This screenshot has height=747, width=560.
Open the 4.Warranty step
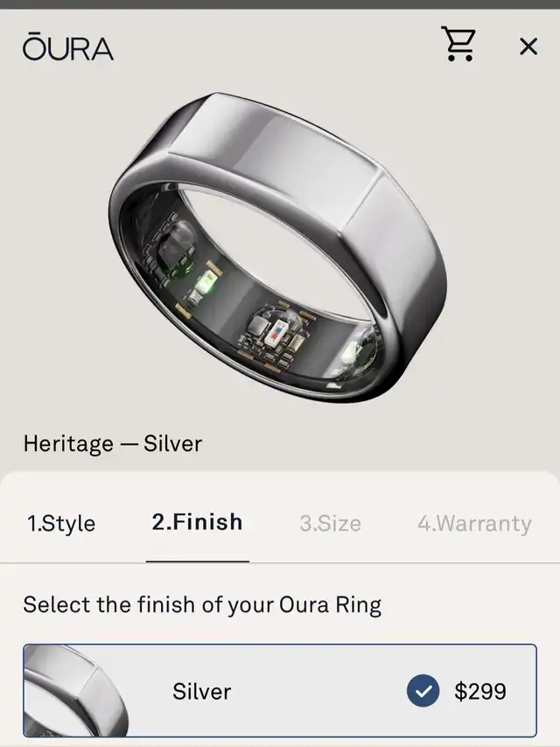tap(474, 523)
